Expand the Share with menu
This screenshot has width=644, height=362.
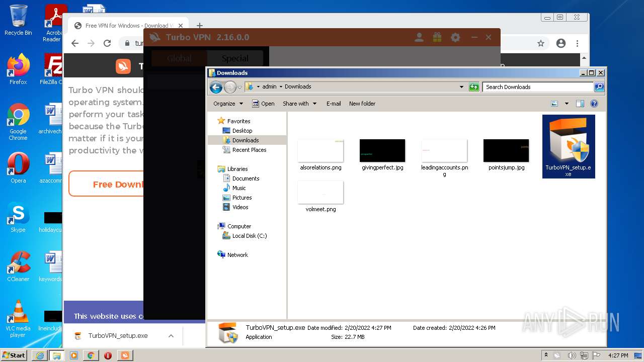[300, 104]
